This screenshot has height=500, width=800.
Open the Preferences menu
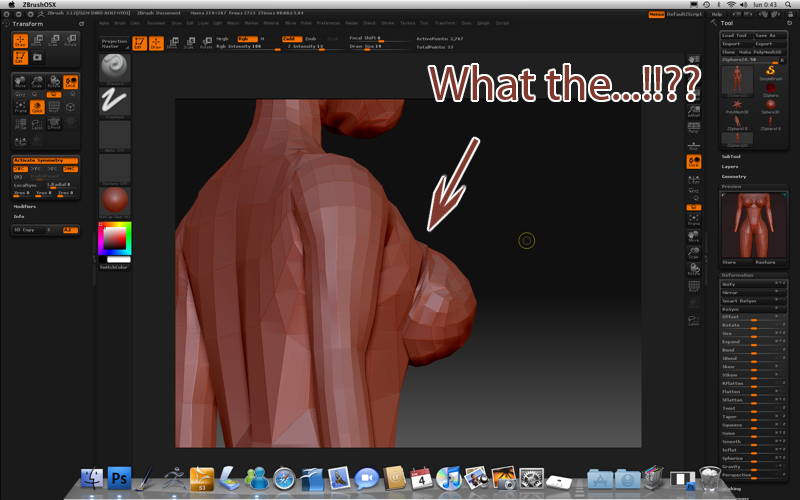pyautogui.click(x=329, y=23)
